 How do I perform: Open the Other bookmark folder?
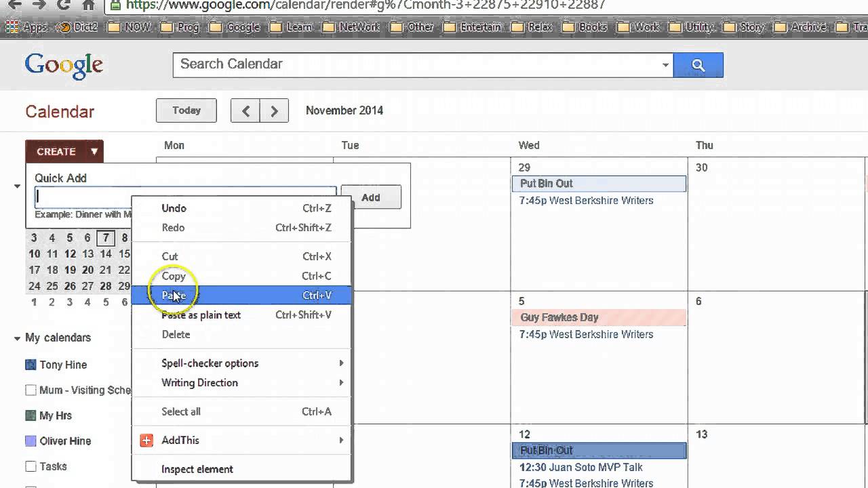pyautogui.click(x=412, y=27)
